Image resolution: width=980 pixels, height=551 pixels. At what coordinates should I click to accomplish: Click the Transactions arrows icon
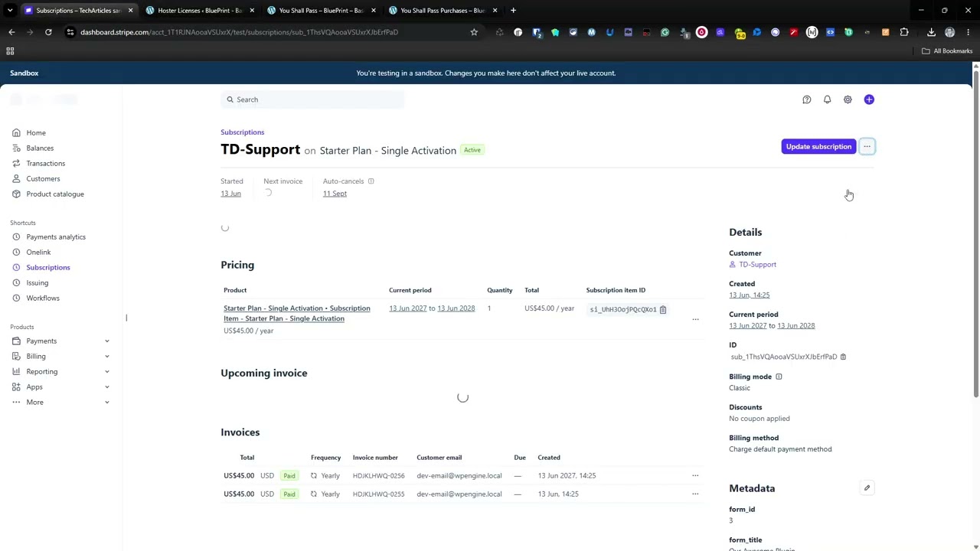pos(16,163)
